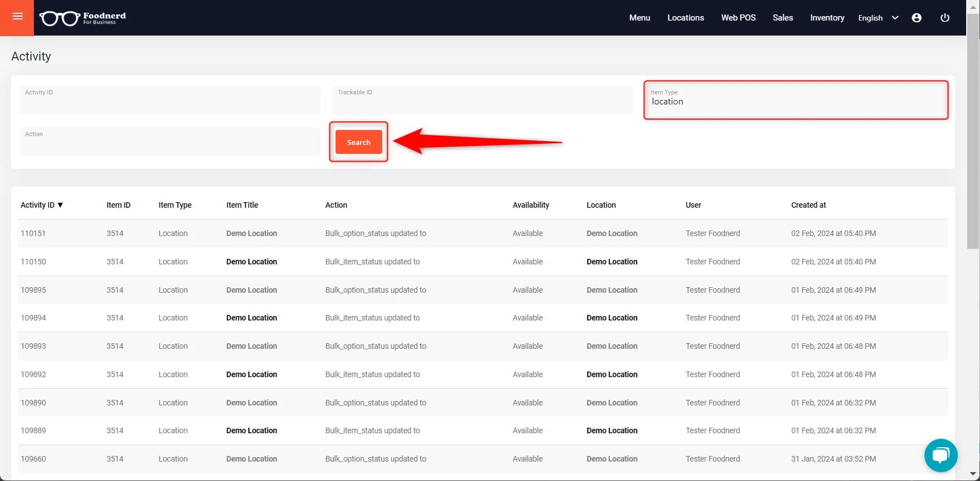The image size is (980, 481).
Task: Focus the Trackable ID filter field
Action: point(483,100)
